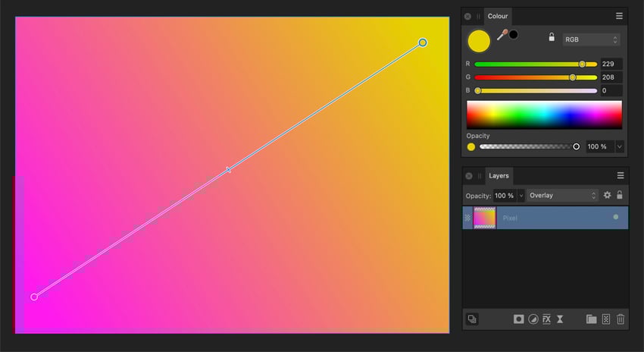This screenshot has width=644, height=352.
Task: Click the small yellow opacity swatch
Action: (471, 147)
